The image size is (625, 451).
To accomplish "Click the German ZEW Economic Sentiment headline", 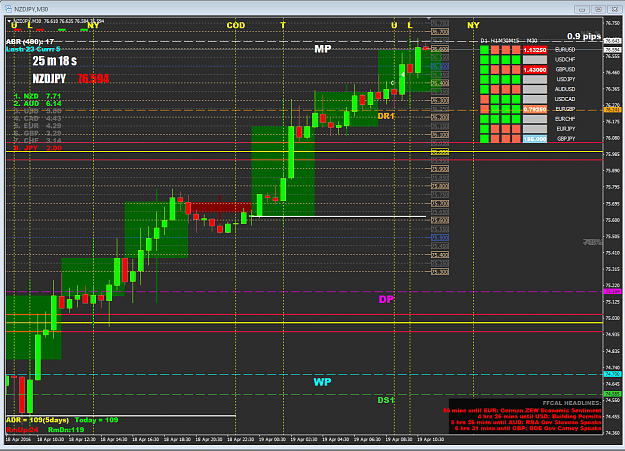I will click(x=522, y=410).
